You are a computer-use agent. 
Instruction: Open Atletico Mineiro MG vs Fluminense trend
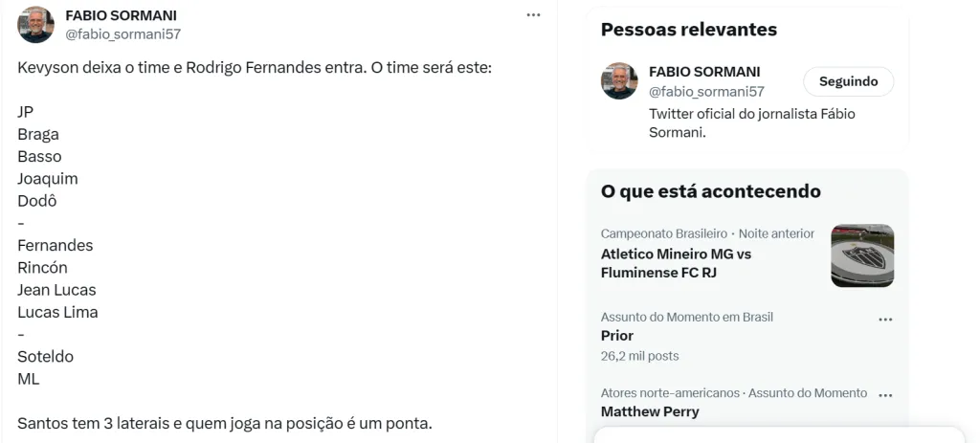(676, 263)
